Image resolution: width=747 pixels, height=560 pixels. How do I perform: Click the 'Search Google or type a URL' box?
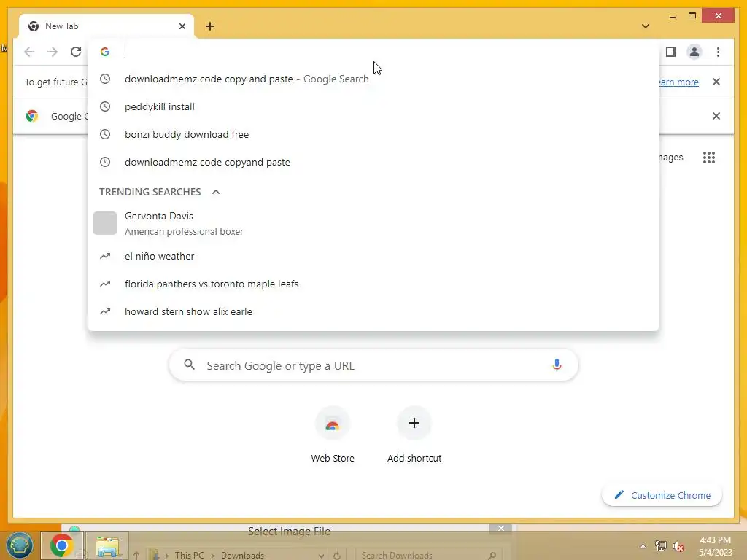pyautogui.click(x=373, y=366)
